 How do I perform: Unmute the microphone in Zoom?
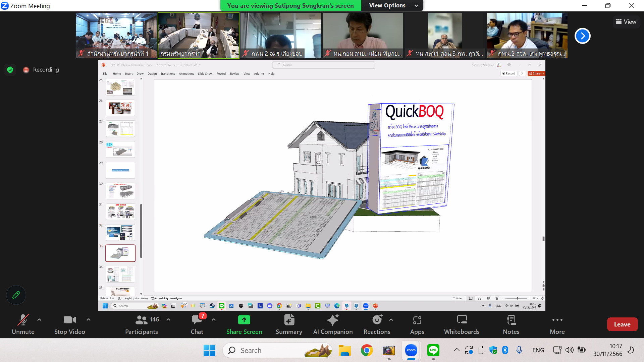(x=23, y=324)
